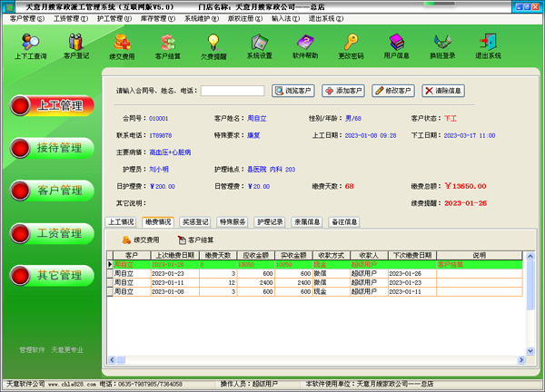The height and width of the screenshot is (392, 545).
Task: Expand the 客户管理 dropdown menu
Action: (23, 18)
